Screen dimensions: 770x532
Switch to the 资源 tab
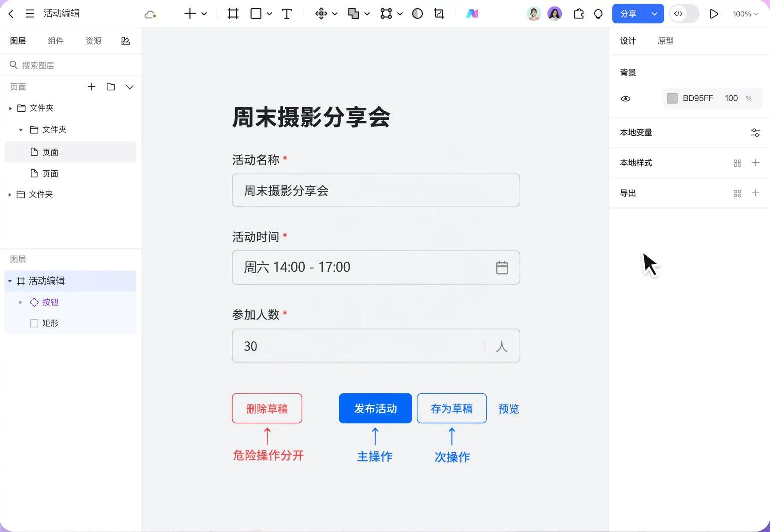tap(94, 41)
